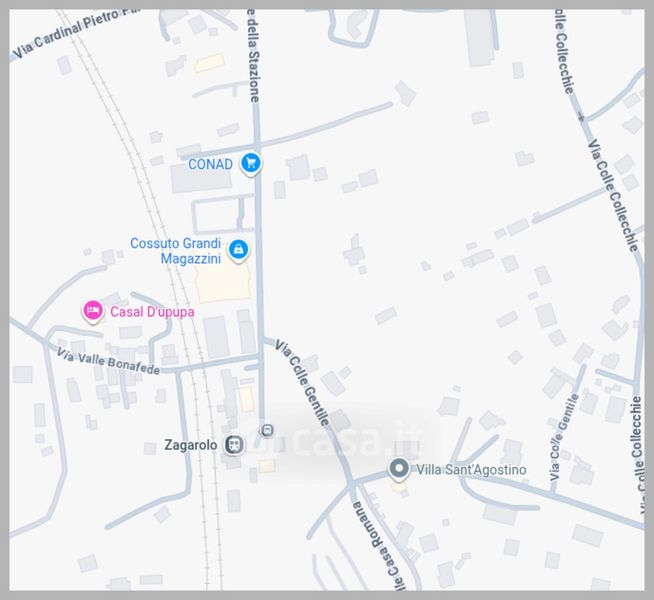Open the Villa Sant'Agostino label text
654x600 pixels.
(x=471, y=470)
